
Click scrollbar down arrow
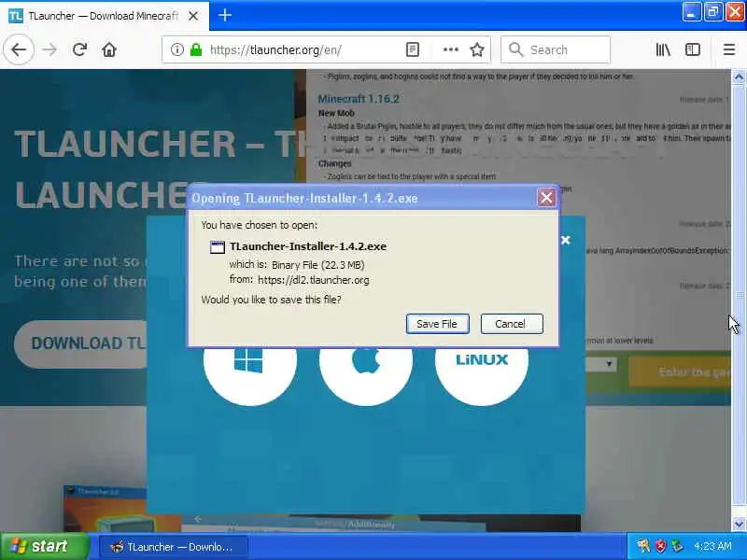point(739,525)
